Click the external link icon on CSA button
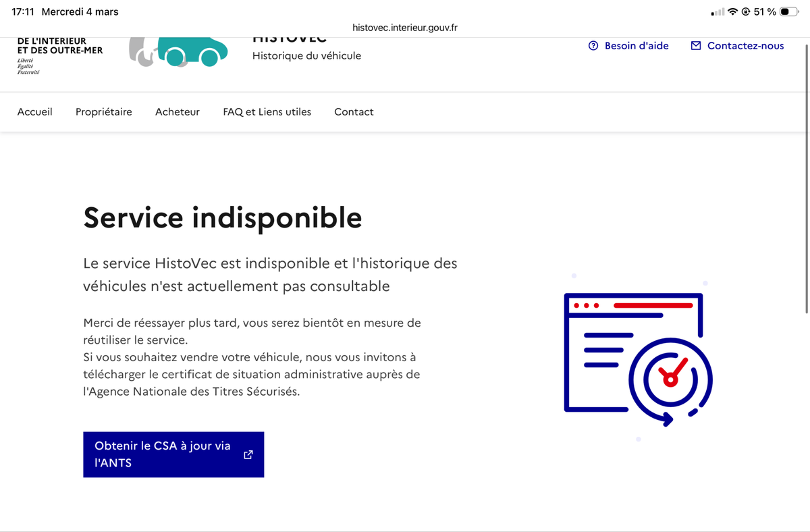This screenshot has height=532, width=810. tap(248, 454)
